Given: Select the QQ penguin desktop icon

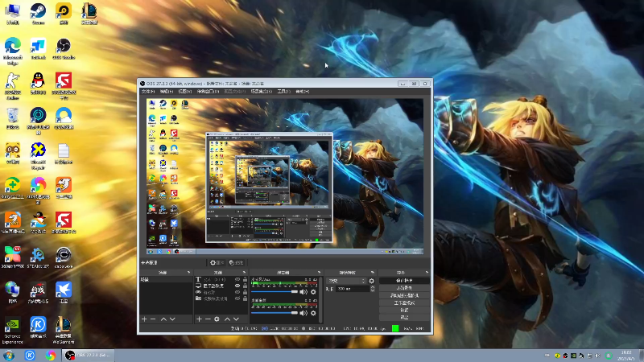Looking at the screenshot, I should (38, 84).
